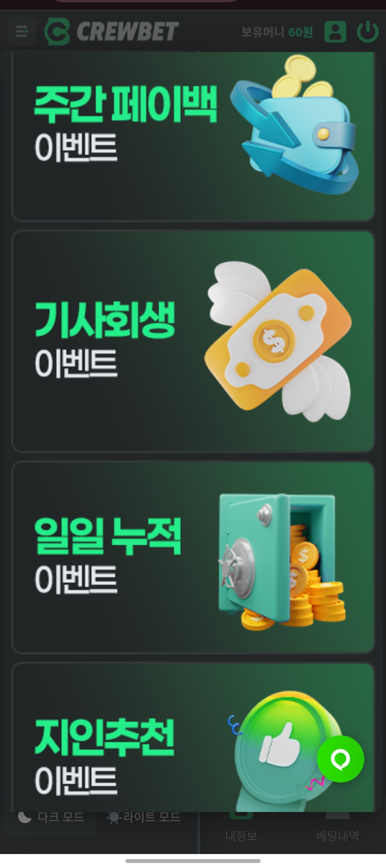386x868 pixels.
Task: Open the 기사회생 이벤트 banner title
Action: [105, 338]
